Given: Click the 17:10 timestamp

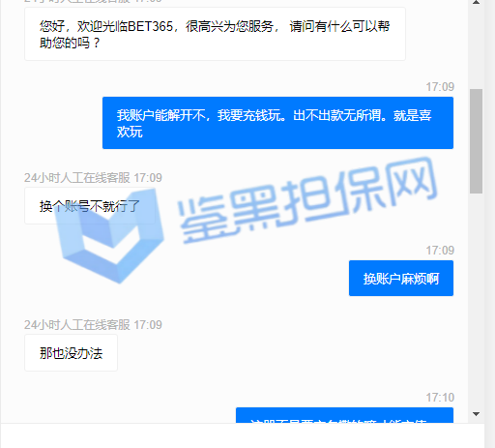Looking at the screenshot, I should (440, 398).
